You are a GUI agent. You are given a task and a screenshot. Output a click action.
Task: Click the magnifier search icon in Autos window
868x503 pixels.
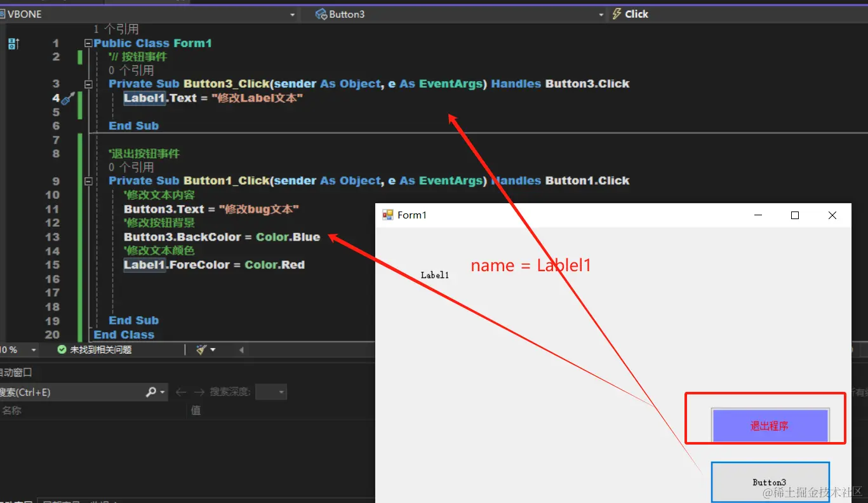click(x=151, y=392)
